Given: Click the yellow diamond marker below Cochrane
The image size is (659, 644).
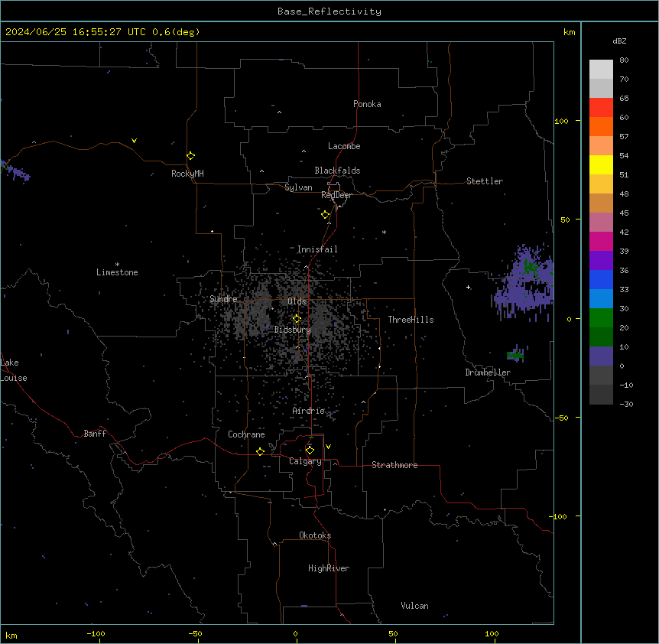Looking at the screenshot, I should click(x=260, y=452).
